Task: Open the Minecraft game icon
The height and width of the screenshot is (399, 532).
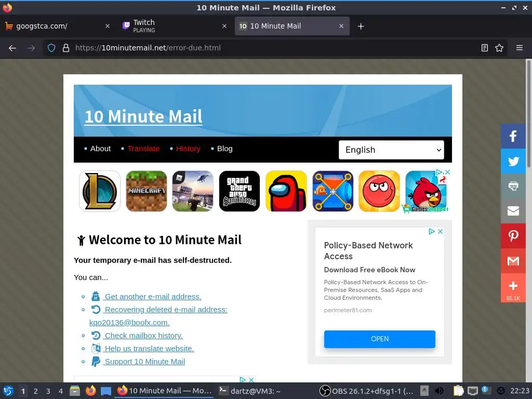Action: coord(146,191)
